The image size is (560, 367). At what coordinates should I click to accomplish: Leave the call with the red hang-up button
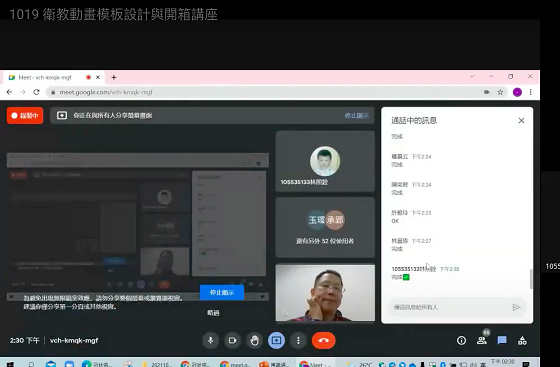click(324, 340)
